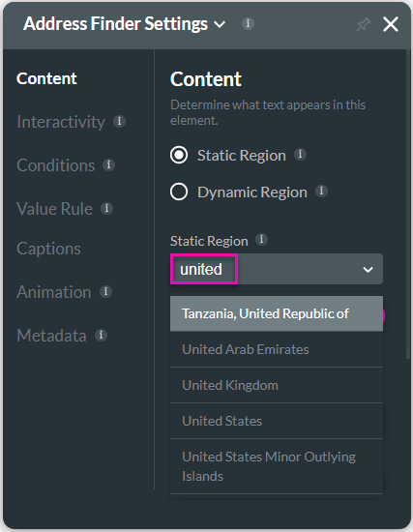This screenshot has width=413, height=532.
Task: Toggle the Static Region dropdown arrow
Action: point(368,270)
